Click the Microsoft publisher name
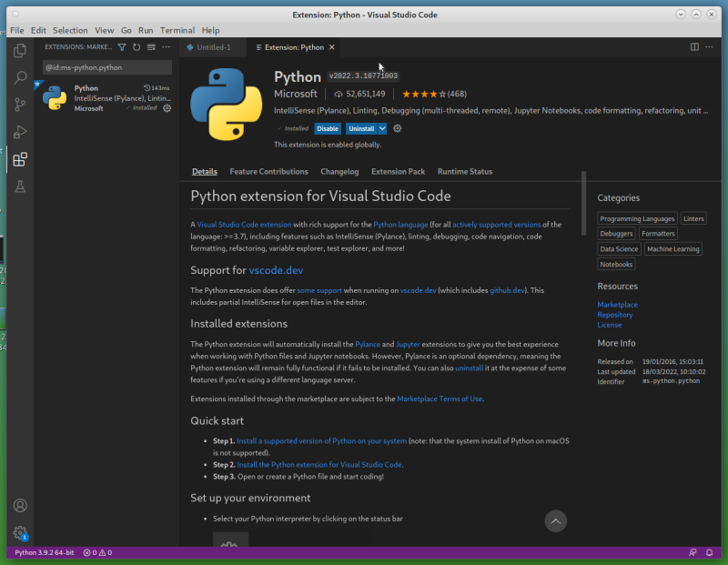 295,94
